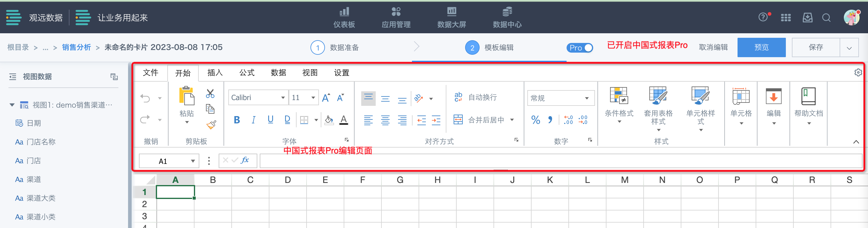Click the Undo arrow icon
The width and height of the screenshot is (868, 228).
[x=145, y=98]
